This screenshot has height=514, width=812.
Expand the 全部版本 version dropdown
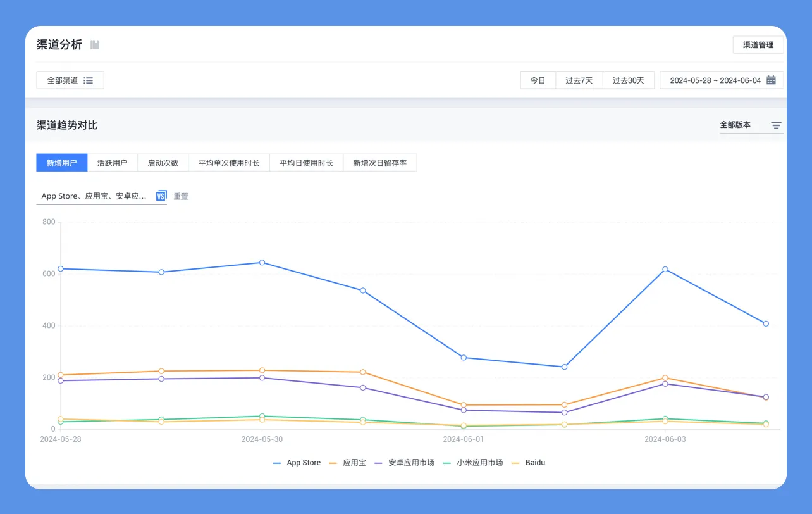point(751,125)
